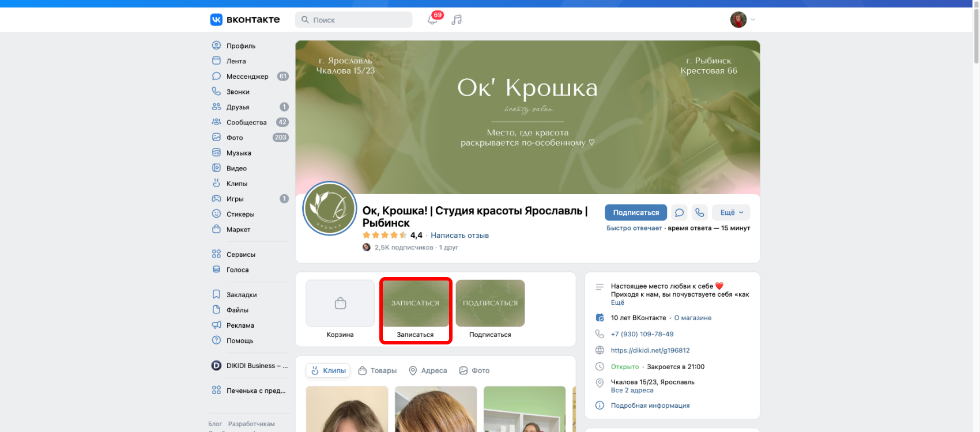Call the community via phone icon button
The height and width of the screenshot is (432, 980).
(x=700, y=213)
